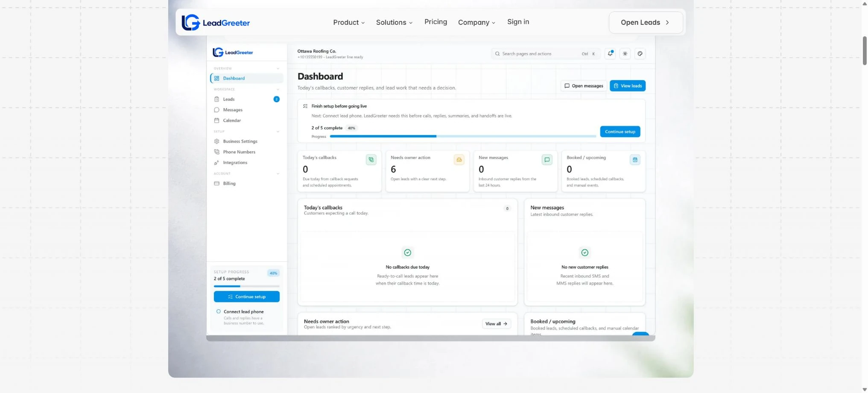868x393 pixels.
Task: Select Dashboard in the sidebar
Action: coord(247,78)
